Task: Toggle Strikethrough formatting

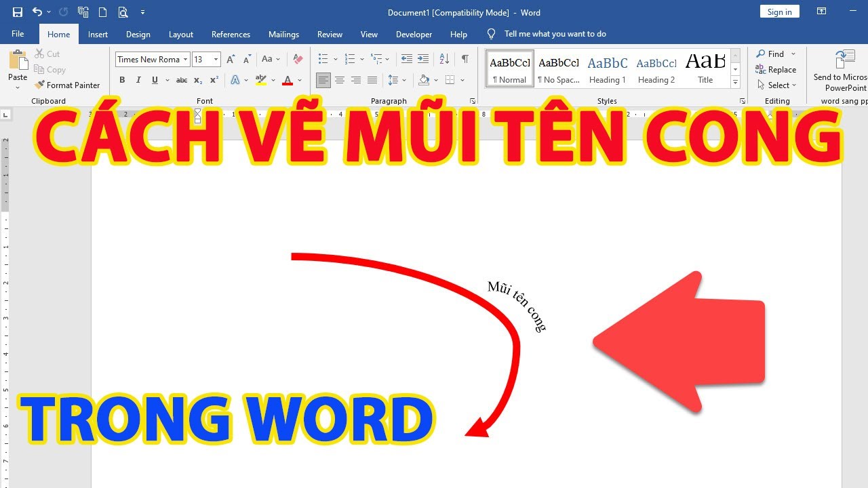Action: [x=181, y=80]
